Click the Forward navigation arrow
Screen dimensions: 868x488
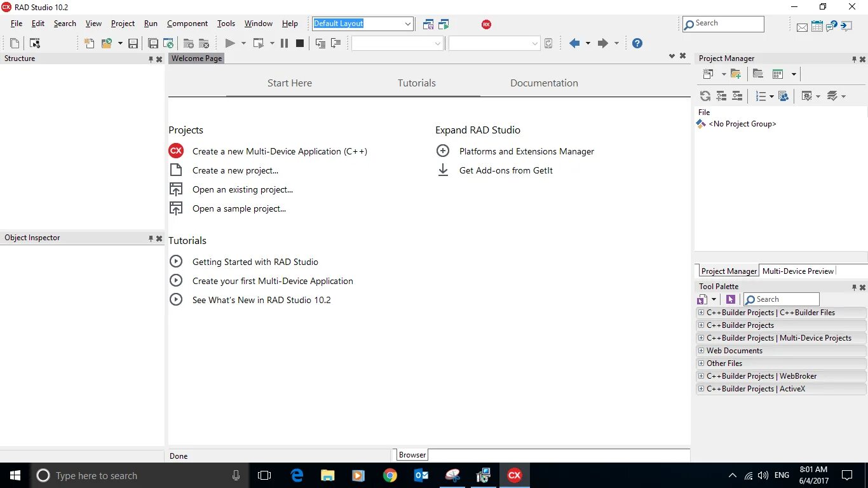pos(603,43)
